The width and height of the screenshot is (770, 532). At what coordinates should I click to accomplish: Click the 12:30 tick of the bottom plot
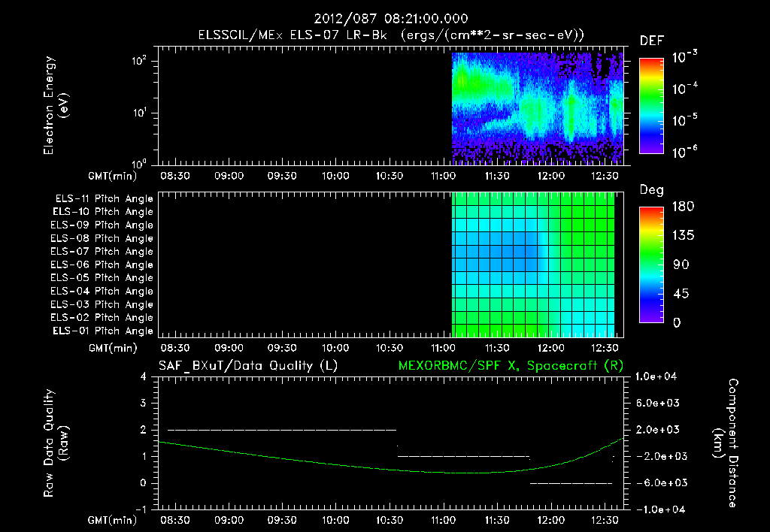[605, 520]
